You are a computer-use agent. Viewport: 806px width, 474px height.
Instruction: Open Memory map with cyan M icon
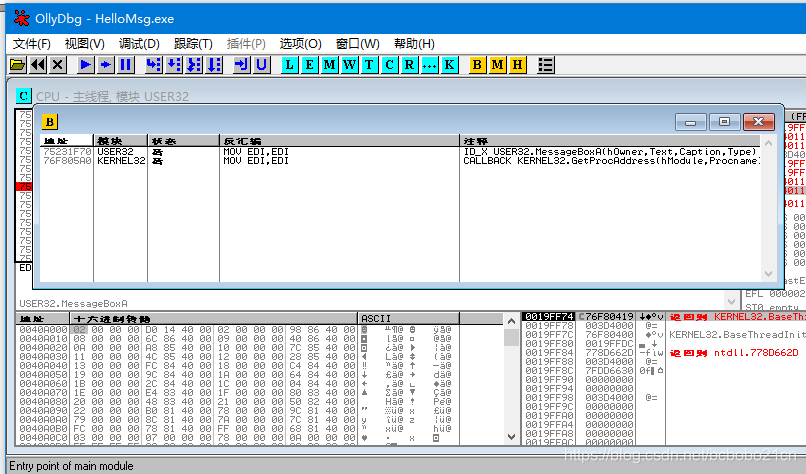pos(329,65)
